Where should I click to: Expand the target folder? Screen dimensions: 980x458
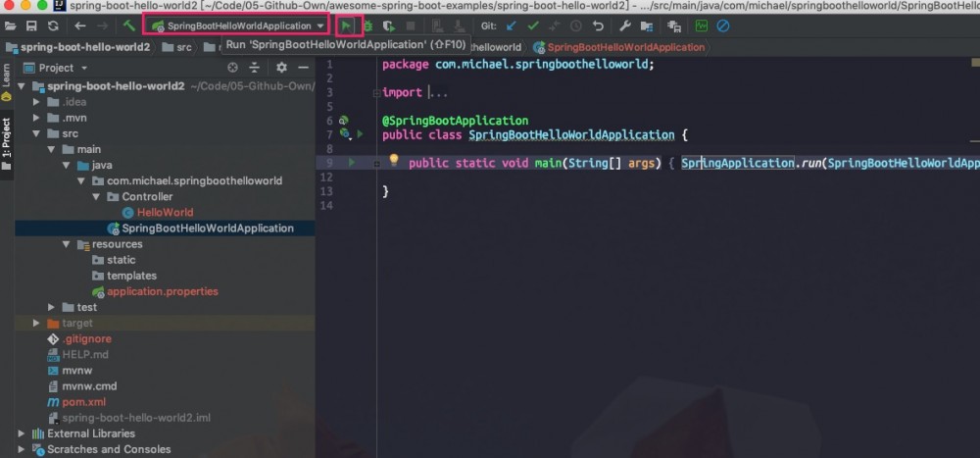coord(36,323)
